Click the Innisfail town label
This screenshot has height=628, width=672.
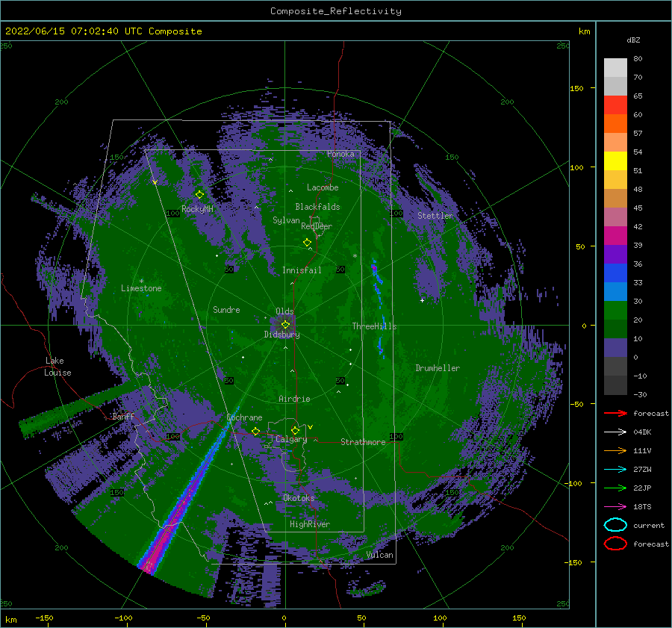coord(302,270)
